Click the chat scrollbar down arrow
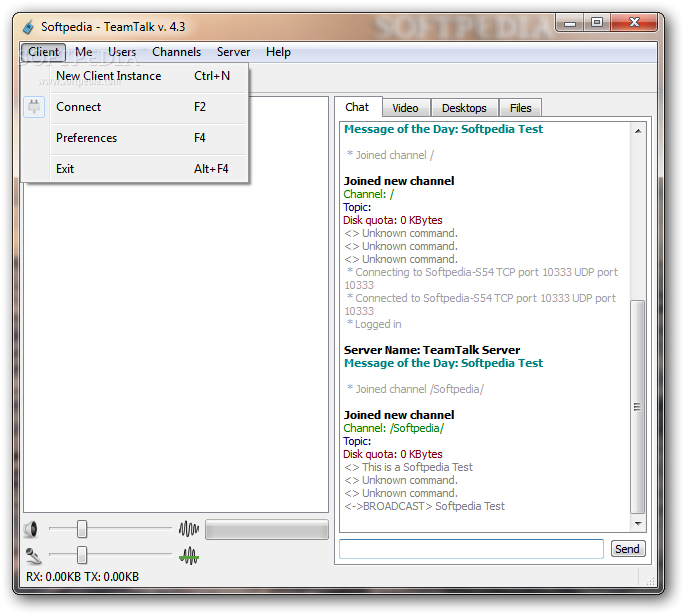 click(x=638, y=523)
